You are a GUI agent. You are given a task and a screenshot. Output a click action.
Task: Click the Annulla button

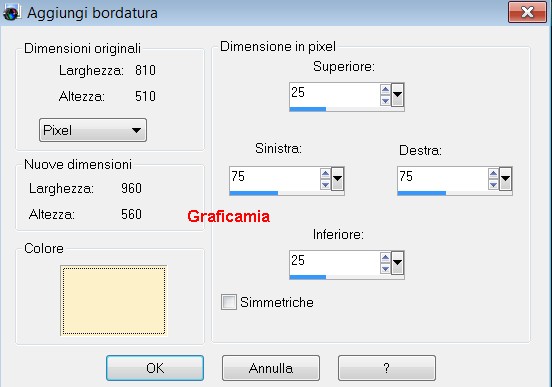pos(271,368)
